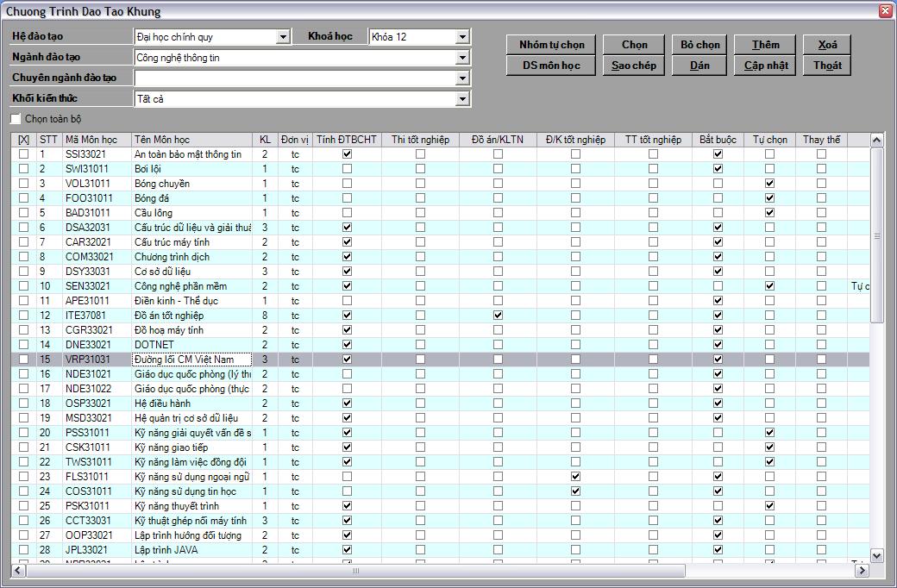Click the course code CGR33021
Image resolution: width=897 pixels, height=588 pixels.
pyautogui.click(x=89, y=330)
